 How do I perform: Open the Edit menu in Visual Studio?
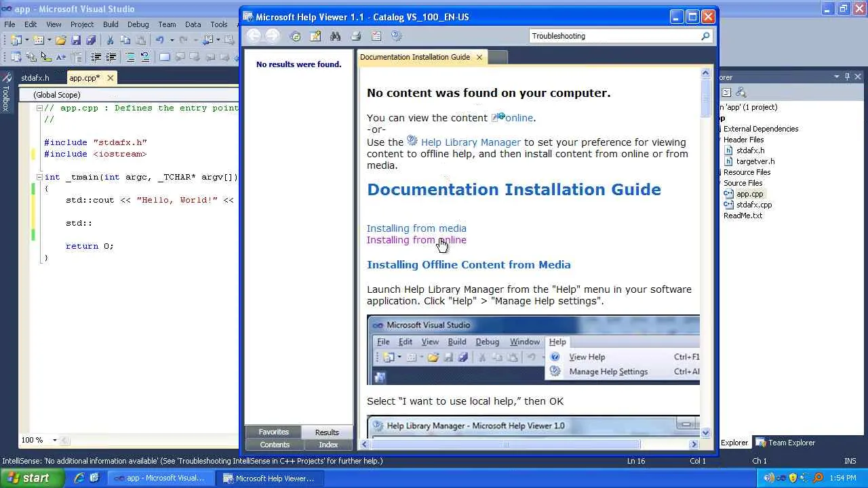pyautogui.click(x=31, y=24)
